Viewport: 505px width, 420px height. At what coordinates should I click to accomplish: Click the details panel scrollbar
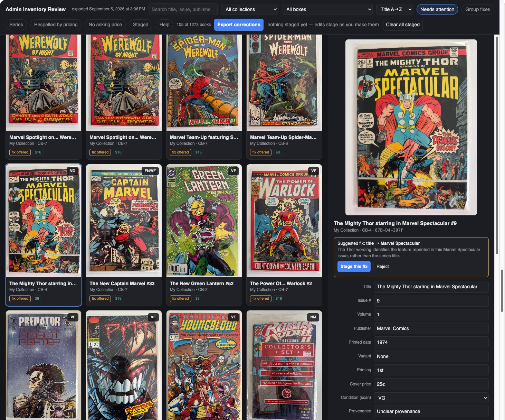click(x=497, y=145)
